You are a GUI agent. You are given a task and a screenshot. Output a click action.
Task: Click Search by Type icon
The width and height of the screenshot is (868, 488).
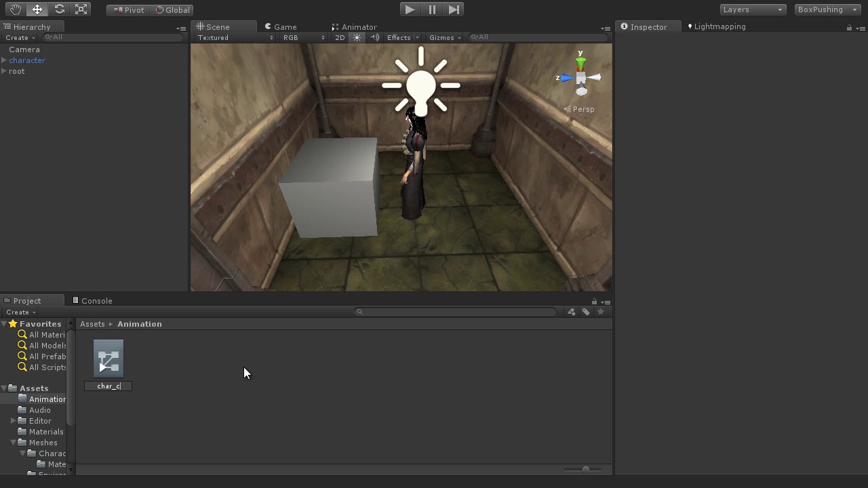(x=571, y=312)
